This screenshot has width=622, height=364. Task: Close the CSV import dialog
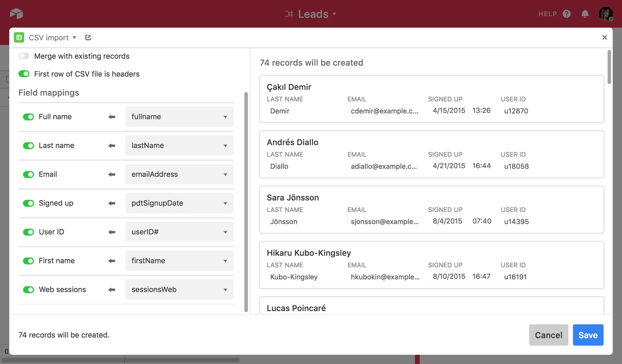click(x=604, y=37)
